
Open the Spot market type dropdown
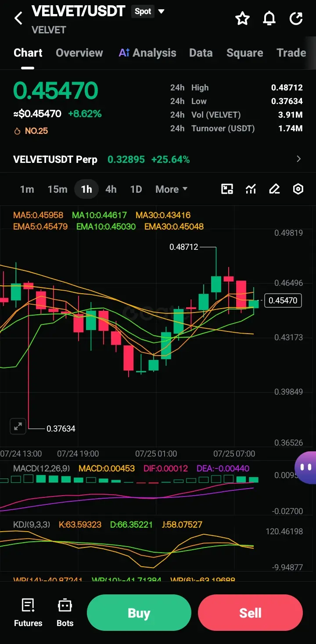pyautogui.click(x=148, y=11)
